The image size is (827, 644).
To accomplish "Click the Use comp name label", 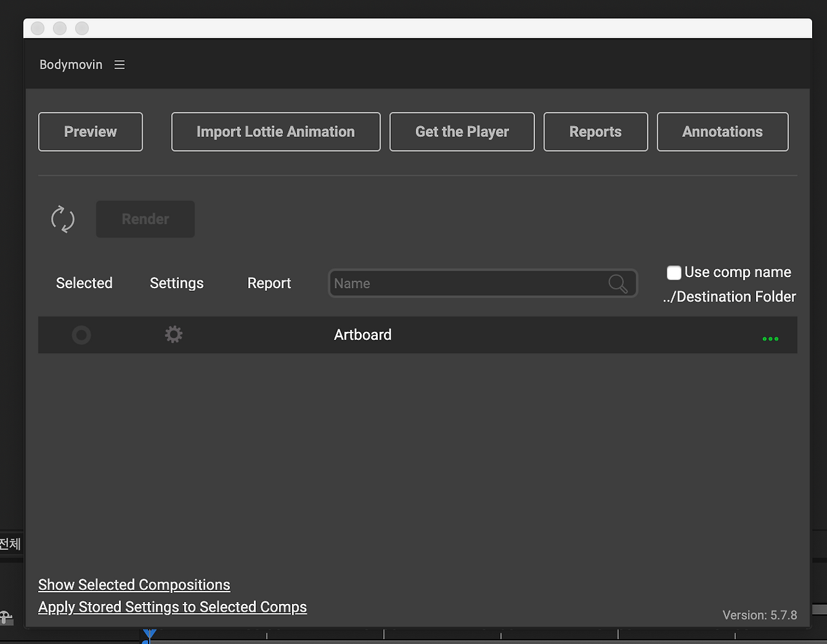I will coord(738,273).
